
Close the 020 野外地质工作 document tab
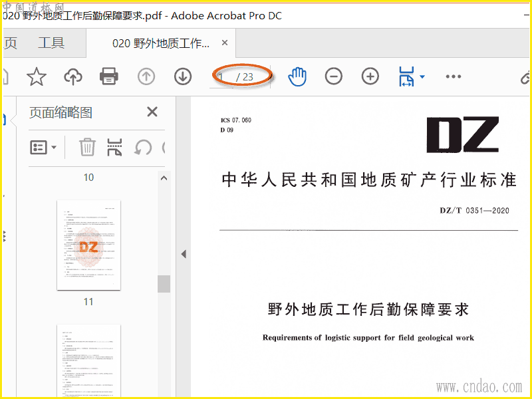click(x=225, y=43)
